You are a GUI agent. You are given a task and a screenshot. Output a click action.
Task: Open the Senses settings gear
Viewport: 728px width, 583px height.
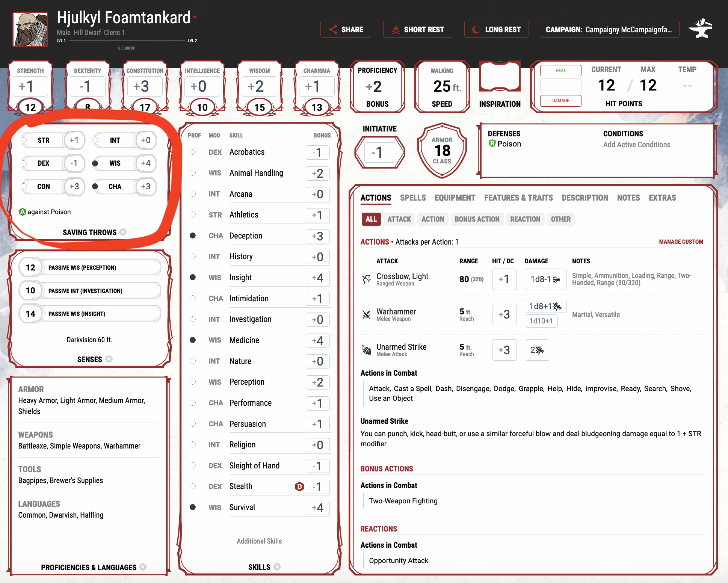click(109, 359)
